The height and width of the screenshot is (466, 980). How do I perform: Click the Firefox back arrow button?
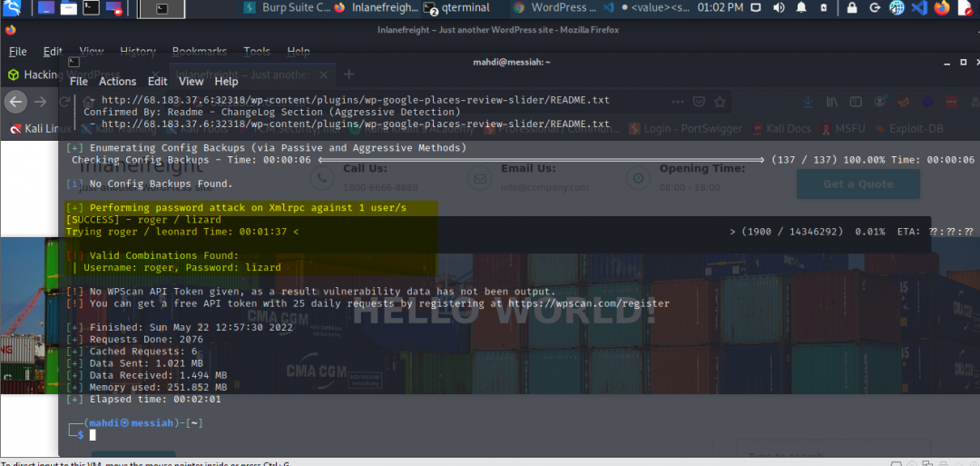17,102
